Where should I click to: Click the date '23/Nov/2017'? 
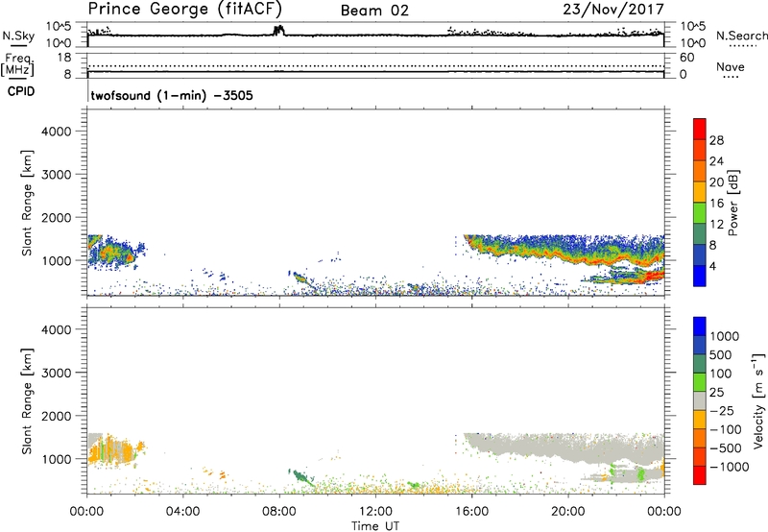pyautogui.click(x=613, y=9)
